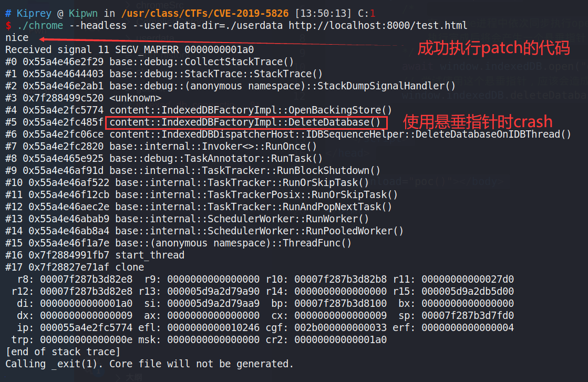Click the "nice" output line
588x382 pixels.
pos(17,37)
